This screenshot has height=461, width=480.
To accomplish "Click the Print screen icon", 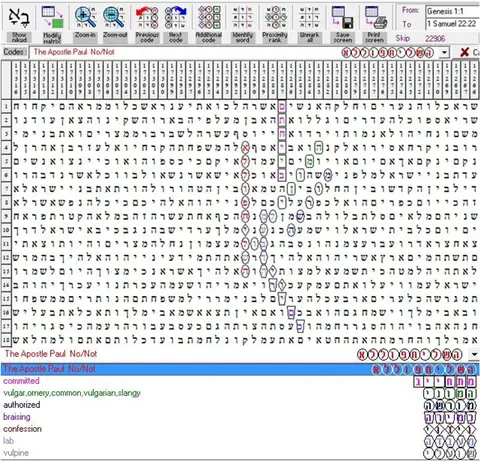I will pos(375,17).
